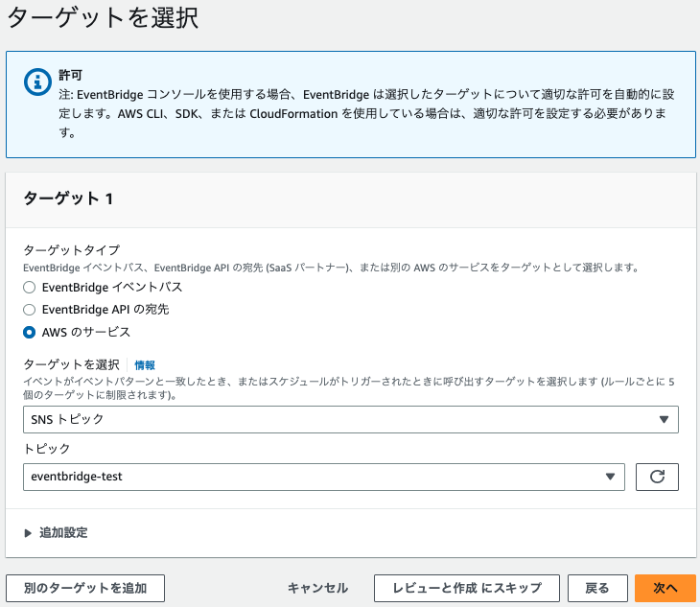Click 別のターゲットを追加 button
The height and width of the screenshot is (607, 700).
(x=85, y=588)
